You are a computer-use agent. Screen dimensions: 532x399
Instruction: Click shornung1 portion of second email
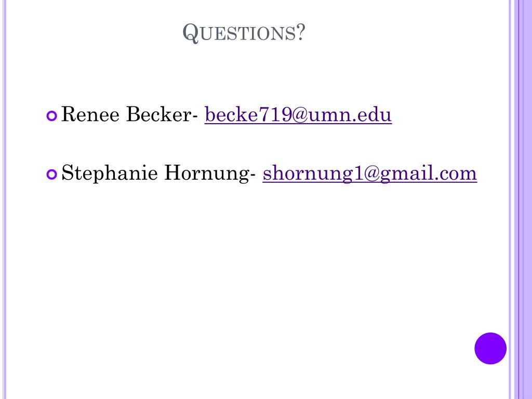(313, 174)
